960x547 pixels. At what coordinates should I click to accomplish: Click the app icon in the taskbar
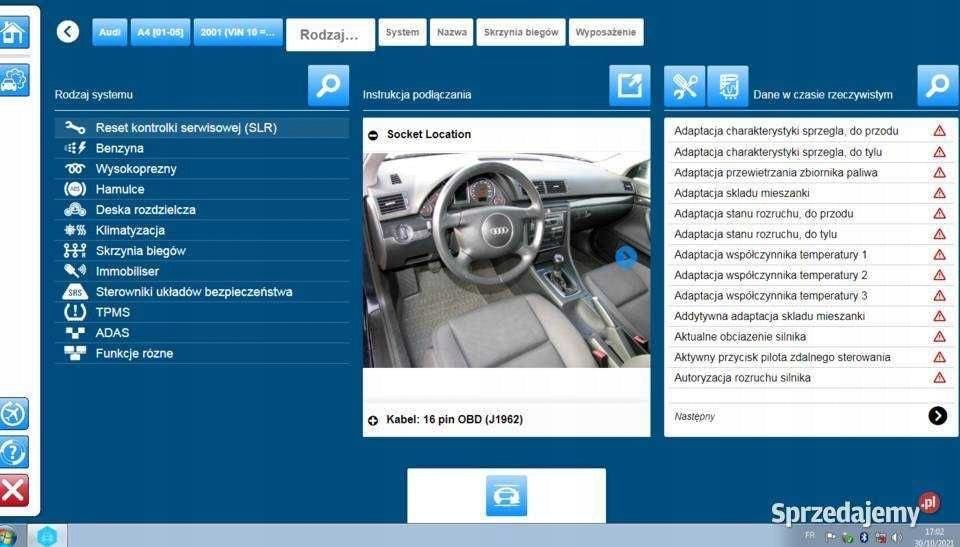coord(47,536)
